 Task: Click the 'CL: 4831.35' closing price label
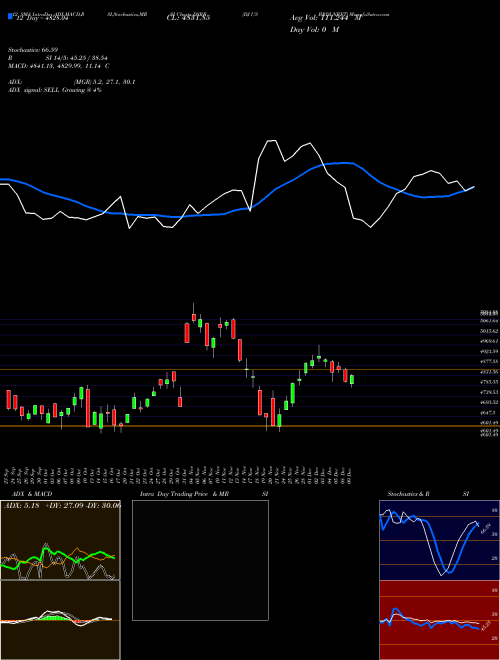(191, 18)
